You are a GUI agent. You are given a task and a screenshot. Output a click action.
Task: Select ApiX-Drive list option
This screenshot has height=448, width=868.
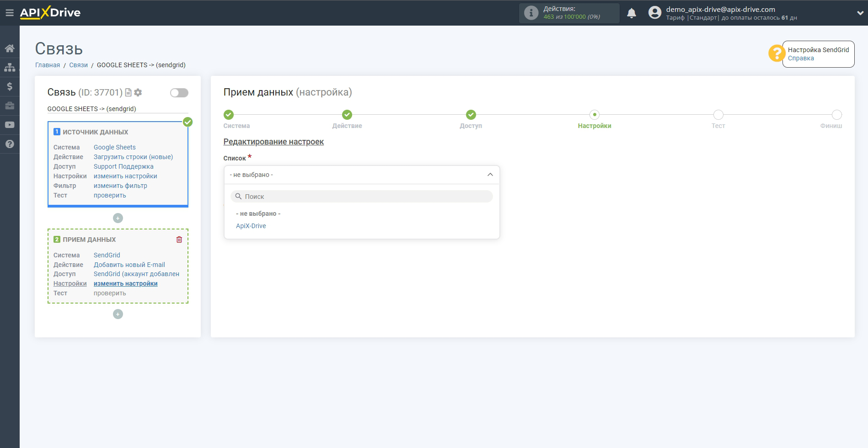point(251,226)
